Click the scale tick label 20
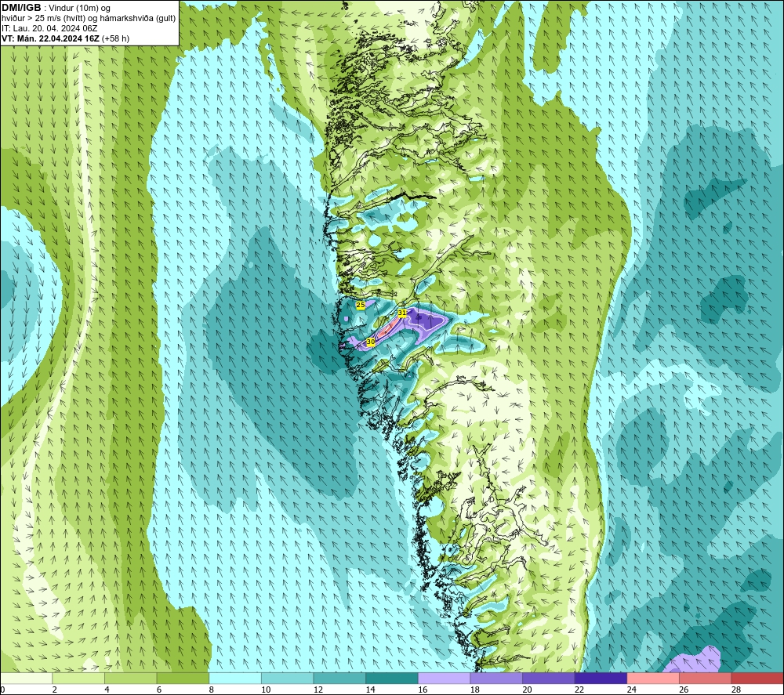 click(527, 690)
